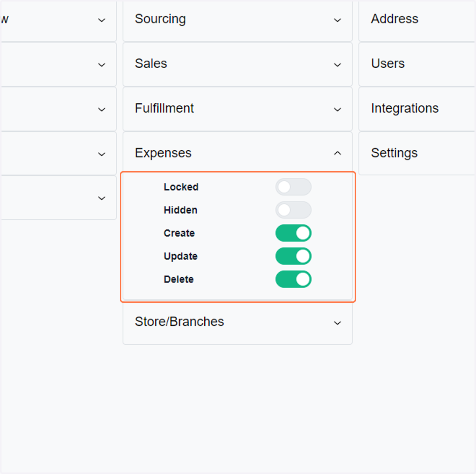Expand the Sourcing section chevron
The height and width of the screenshot is (474, 476).
click(338, 20)
